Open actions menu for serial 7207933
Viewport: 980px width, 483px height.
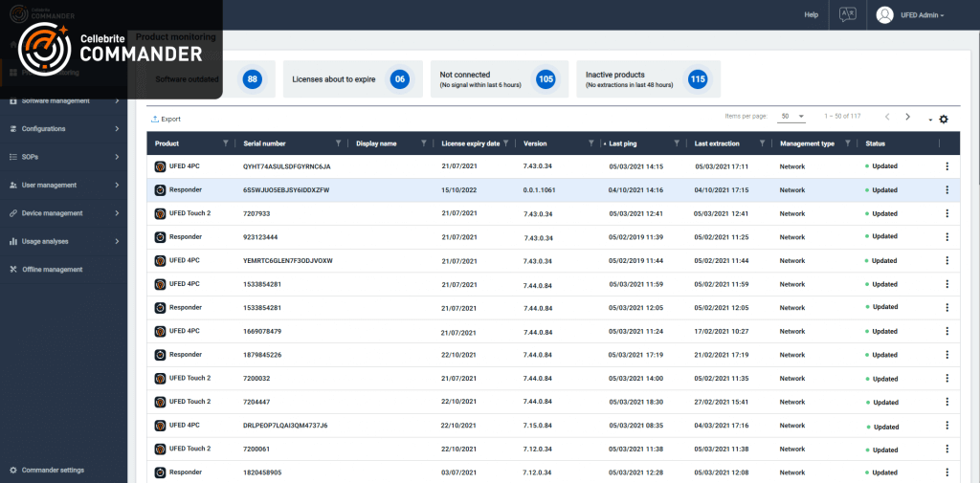pyautogui.click(x=947, y=213)
